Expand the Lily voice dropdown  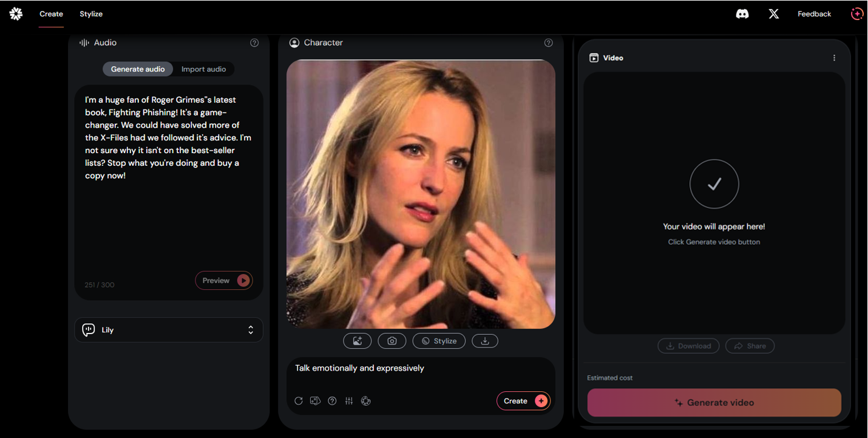pyautogui.click(x=169, y=330)
